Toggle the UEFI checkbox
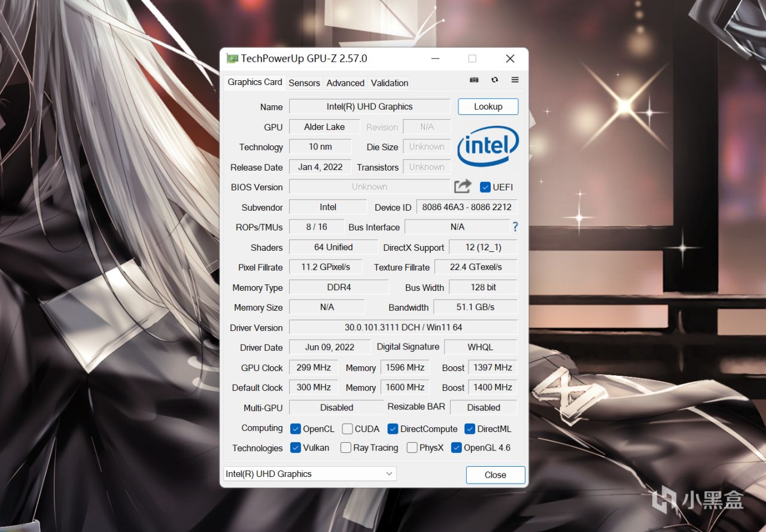Screen dimensions: 766x532 pyautogui.click(x=485, y=187)
